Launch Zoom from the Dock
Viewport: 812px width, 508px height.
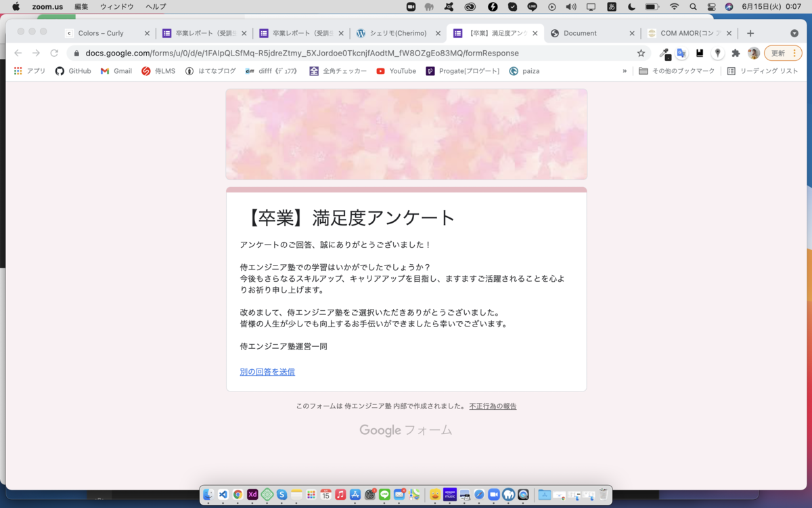point(495,495)
